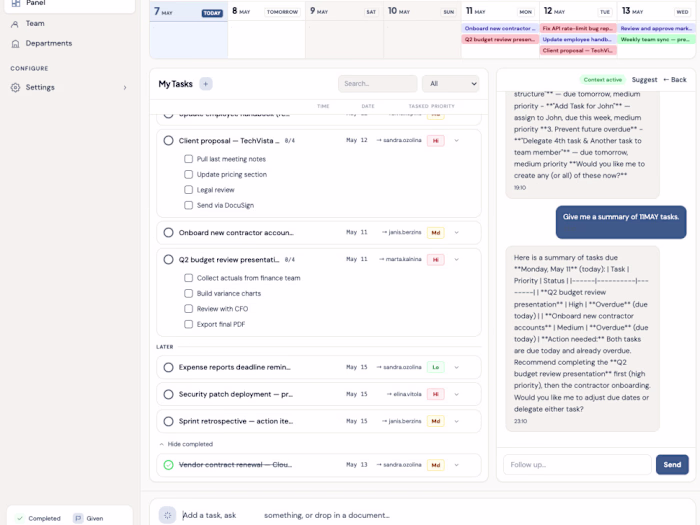The image size is (700, 525).
Task: Focus the Follow up chat input
Action: pyautogui.click(x=577, y=465)
